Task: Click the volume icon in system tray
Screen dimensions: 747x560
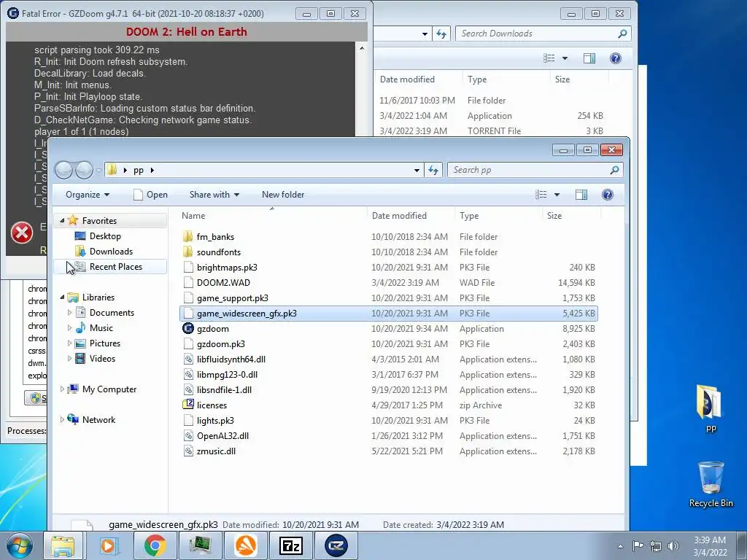Action: 673,546
